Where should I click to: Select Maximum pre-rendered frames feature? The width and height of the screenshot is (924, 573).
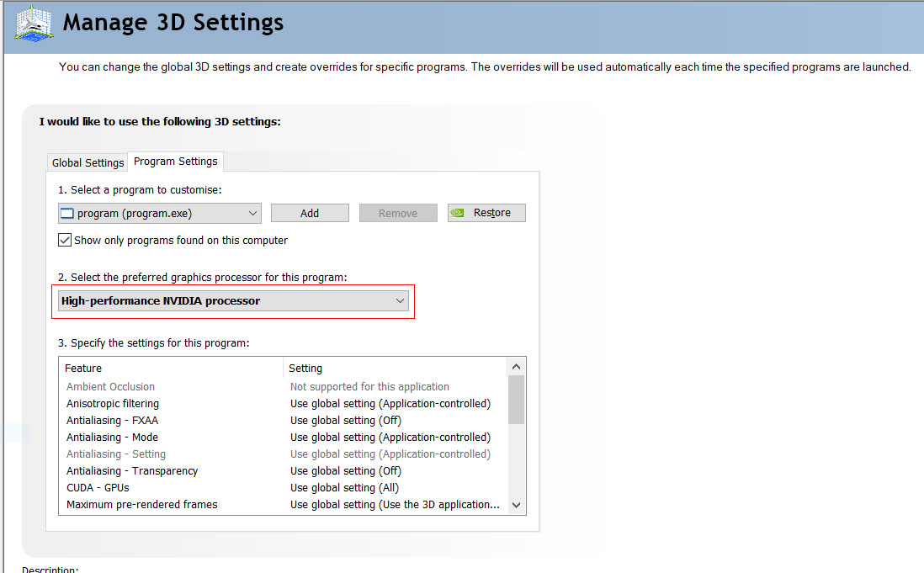142,505
